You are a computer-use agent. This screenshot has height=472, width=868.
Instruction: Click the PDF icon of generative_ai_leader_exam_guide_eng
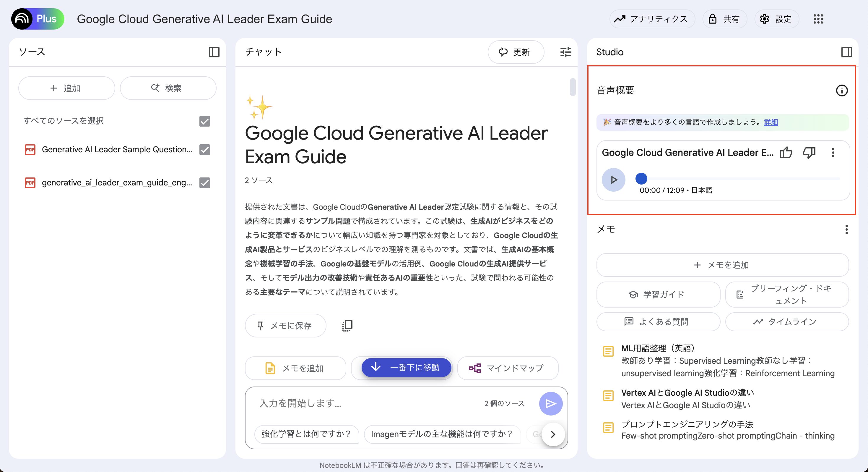pos(30,182)
